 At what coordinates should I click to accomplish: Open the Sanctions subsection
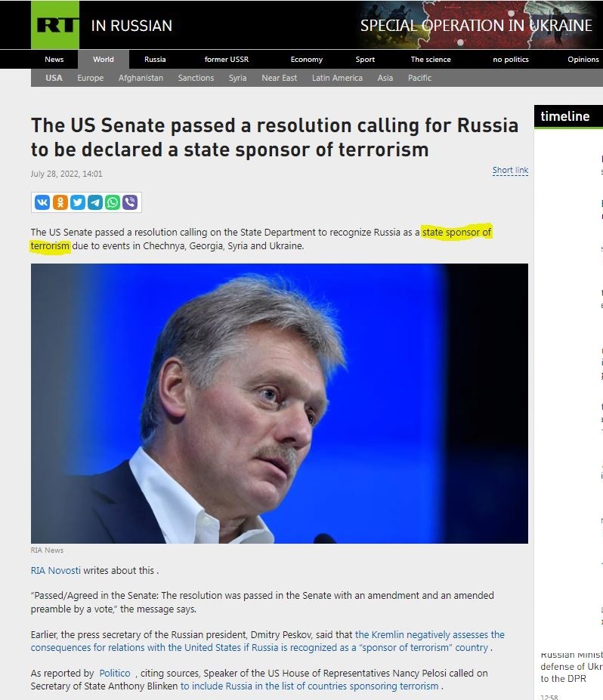tap(196, 78)
